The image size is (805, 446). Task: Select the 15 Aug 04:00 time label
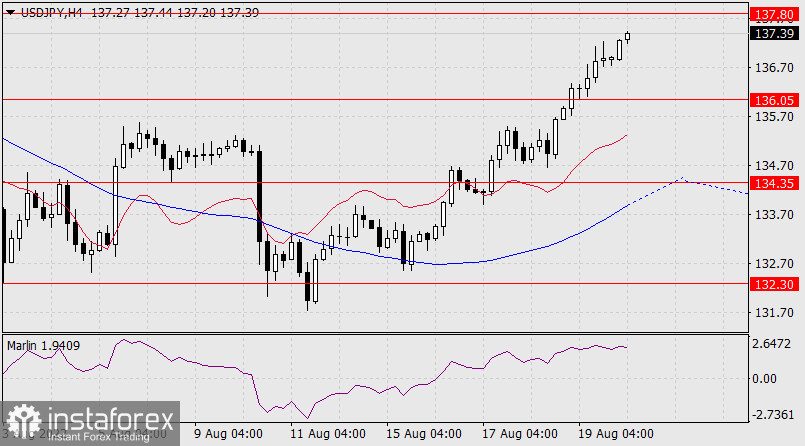click(424, 434)
